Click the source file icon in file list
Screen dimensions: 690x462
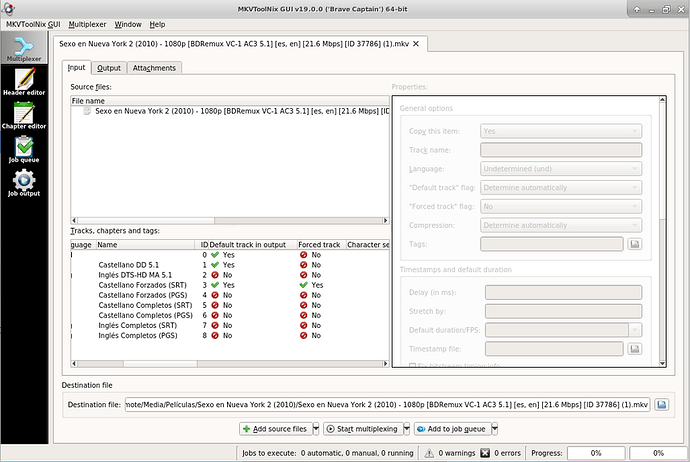[87, 111]
